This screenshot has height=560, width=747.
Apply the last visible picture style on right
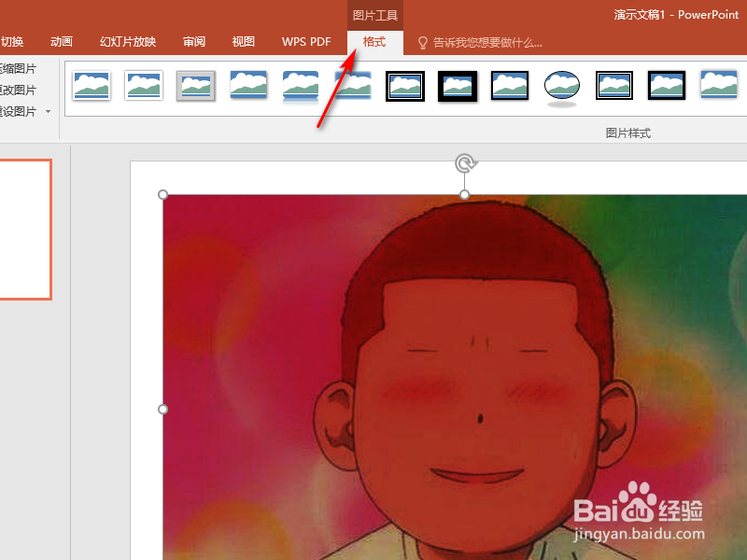coord(719,85)
